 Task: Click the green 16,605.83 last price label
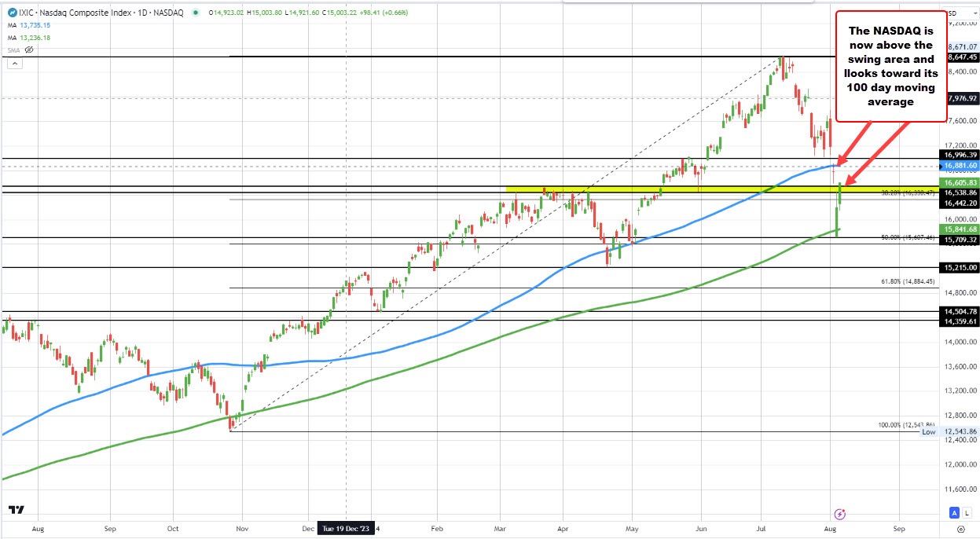(960, 182)
